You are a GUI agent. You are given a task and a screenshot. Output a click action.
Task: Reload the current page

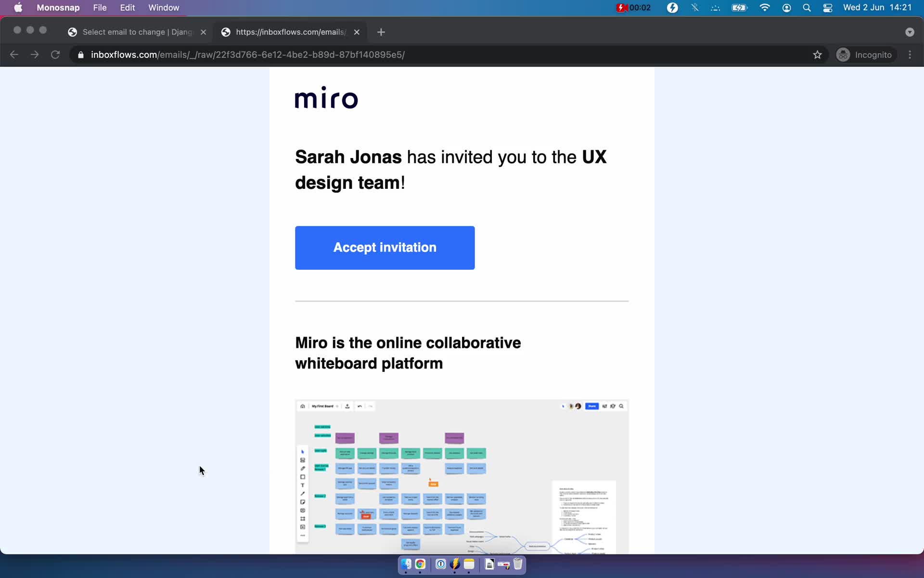(55, 54)
